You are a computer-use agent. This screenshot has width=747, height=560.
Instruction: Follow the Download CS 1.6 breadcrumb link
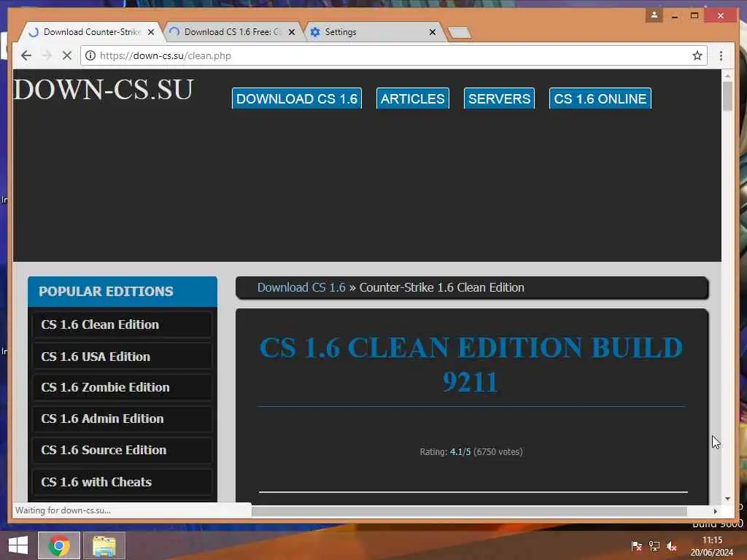[301, 287]
